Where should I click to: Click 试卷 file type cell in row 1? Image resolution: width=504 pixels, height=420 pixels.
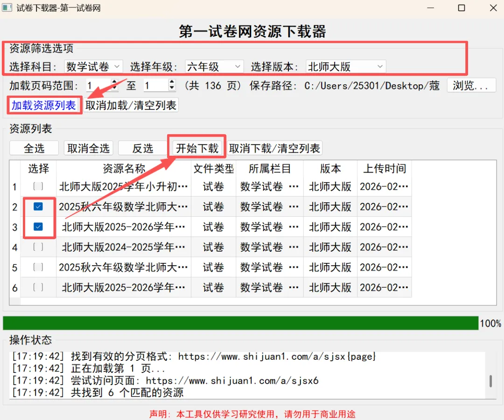[213, 186]
